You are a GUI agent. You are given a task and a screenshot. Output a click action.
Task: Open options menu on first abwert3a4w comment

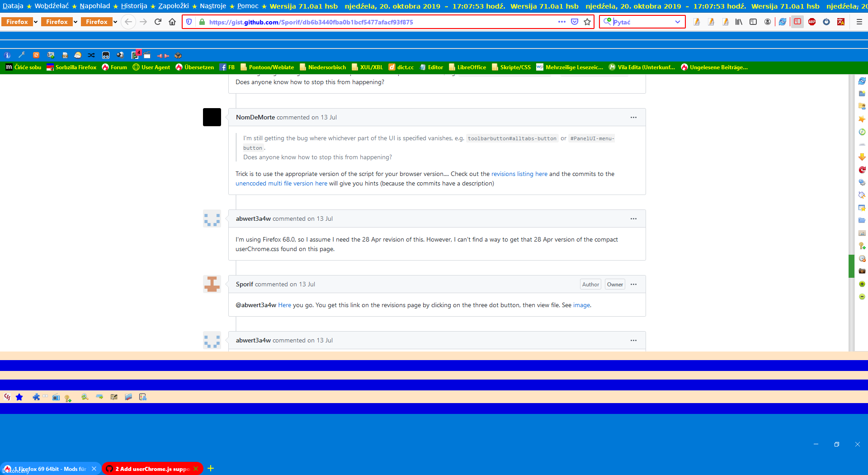(x=633, y=218)
